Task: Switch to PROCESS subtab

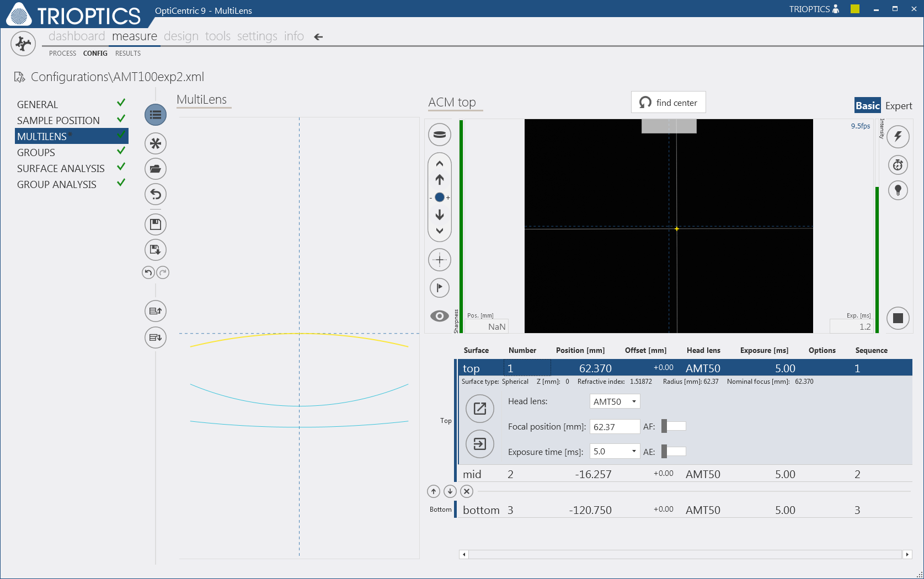Action: pyautogui.click(x=62, y=53)
